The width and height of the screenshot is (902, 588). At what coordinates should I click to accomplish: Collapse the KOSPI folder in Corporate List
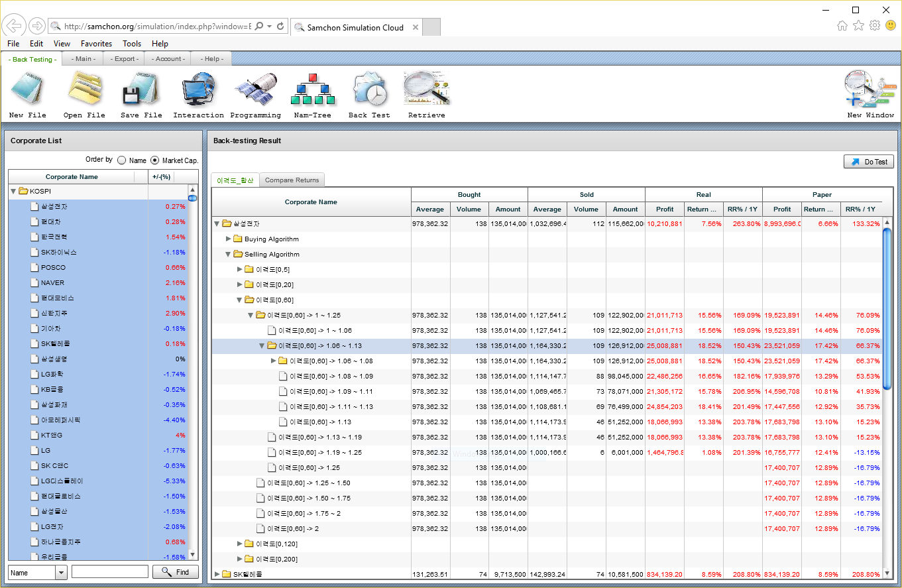point(13,192)
